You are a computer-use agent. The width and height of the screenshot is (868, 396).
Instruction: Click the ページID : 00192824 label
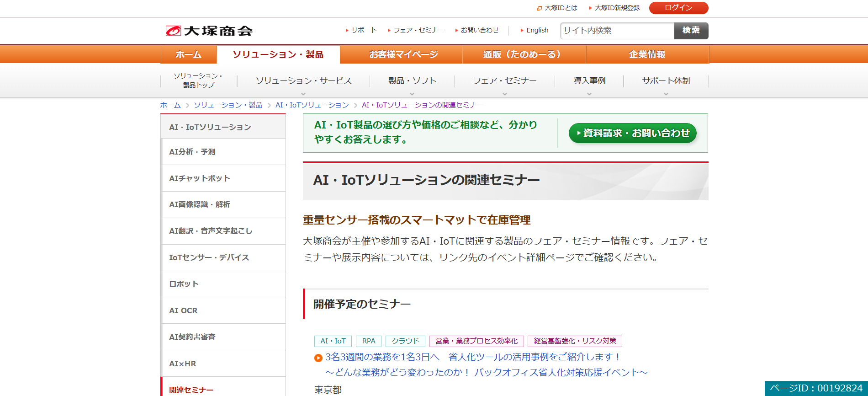pyautogui.click(x=816, y=388)
